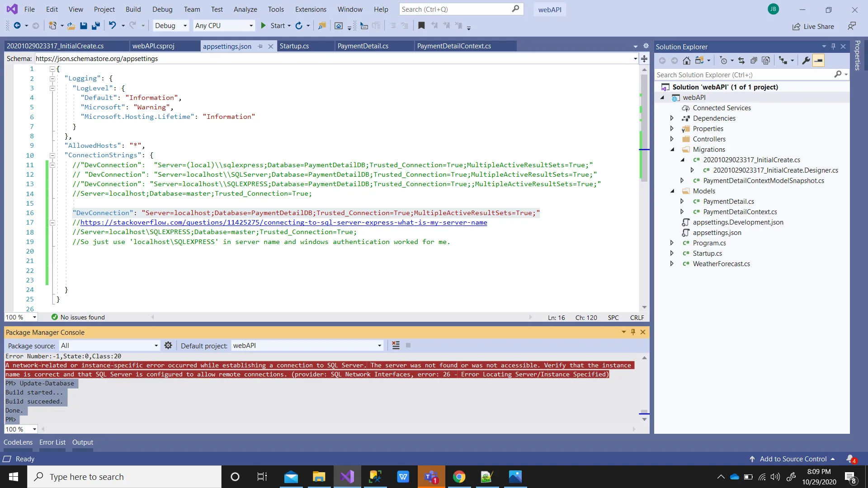The width and height of the screenshot is (868, 488).
Task: Click Sync with Active Document icon
Action: (x=741, y=61)
